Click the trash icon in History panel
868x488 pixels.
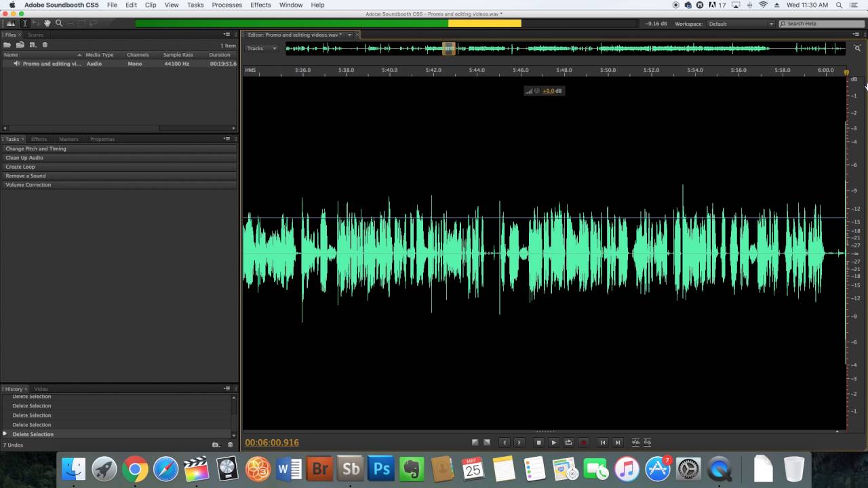pyautogui.click(x=230, y=445)
